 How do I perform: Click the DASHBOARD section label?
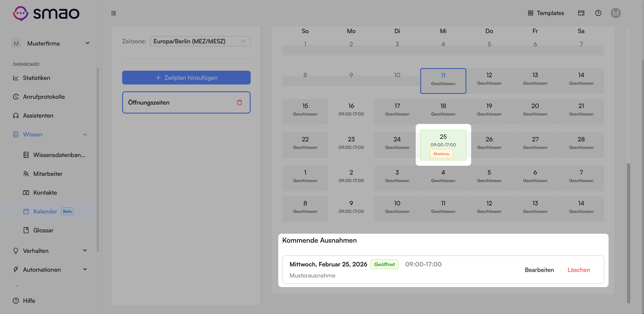pos(26,65)
